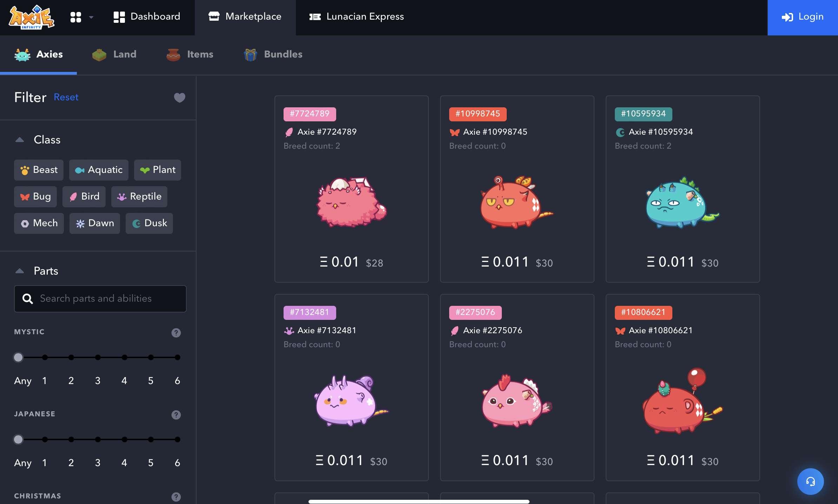838x504 pixels.
Task: Go to Lunacian Express
Action: [357, 16]
